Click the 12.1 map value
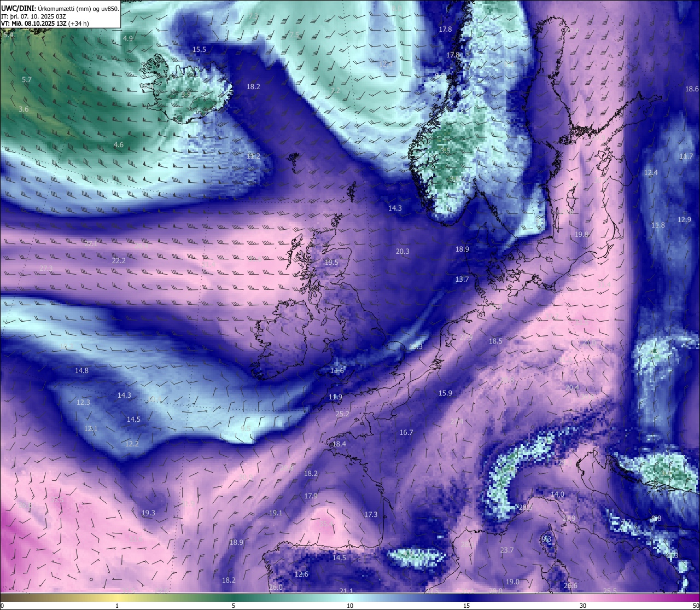 (91, 428)
